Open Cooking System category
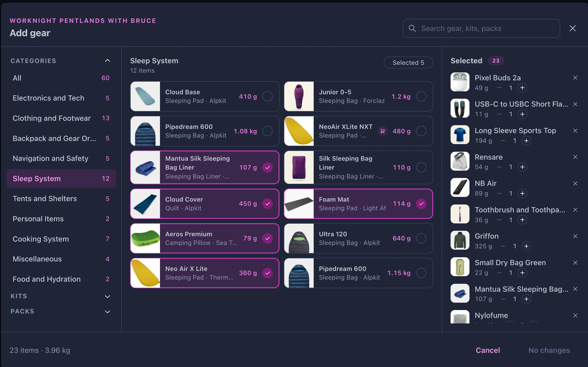The width and height of the screenshot is (588, 367). pos(61,239)
